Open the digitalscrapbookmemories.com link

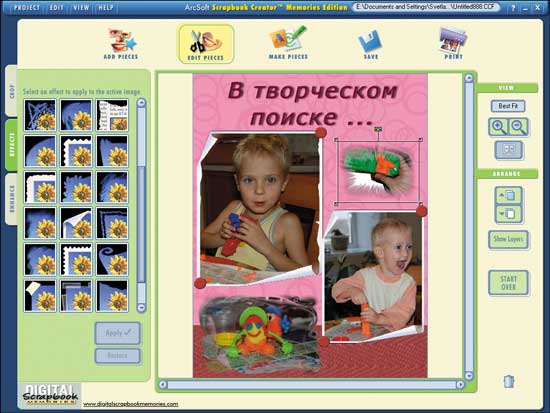(x=130, y=404)
